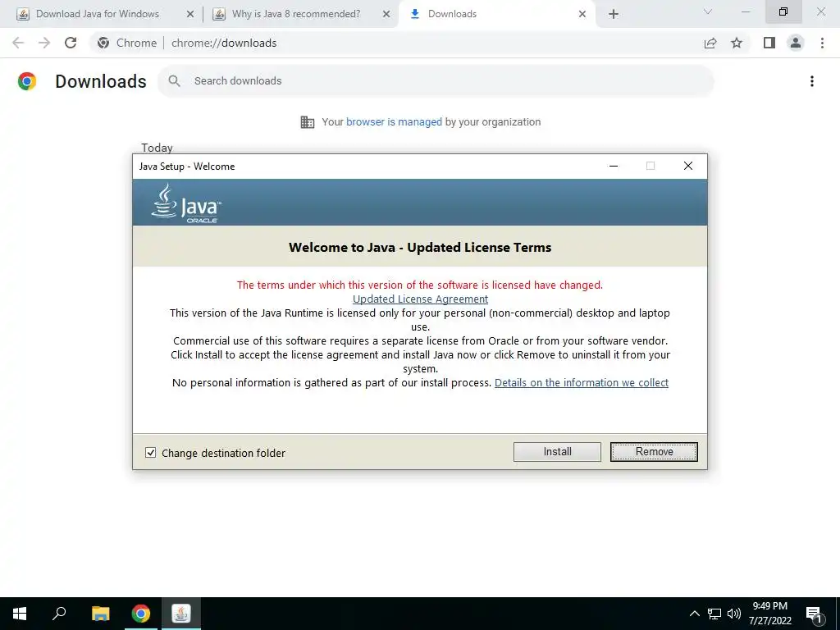Click the Java Oracle logo banner

[x=186, y=203]
